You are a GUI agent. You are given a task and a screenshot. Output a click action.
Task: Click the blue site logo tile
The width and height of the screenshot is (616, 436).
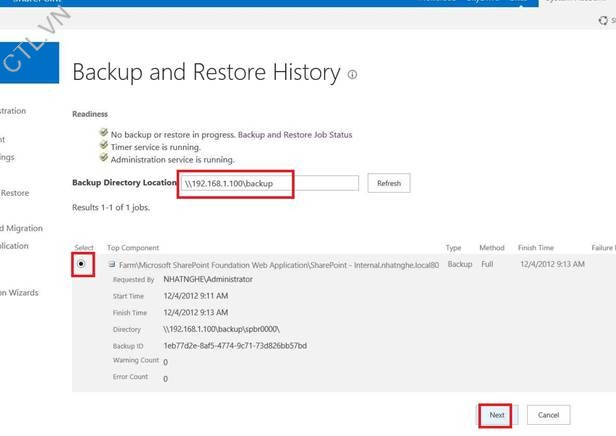(29, 63)
